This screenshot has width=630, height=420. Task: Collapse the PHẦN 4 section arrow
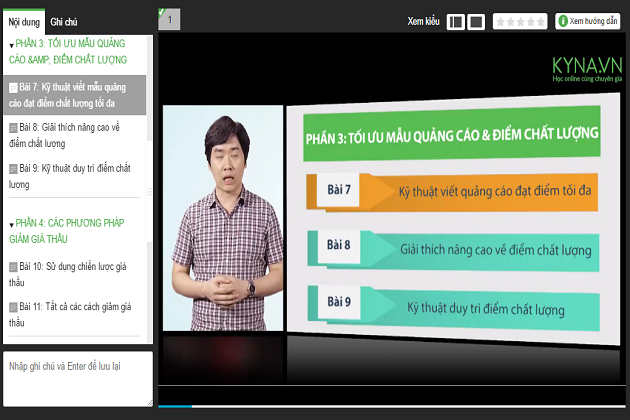[11, 224]
